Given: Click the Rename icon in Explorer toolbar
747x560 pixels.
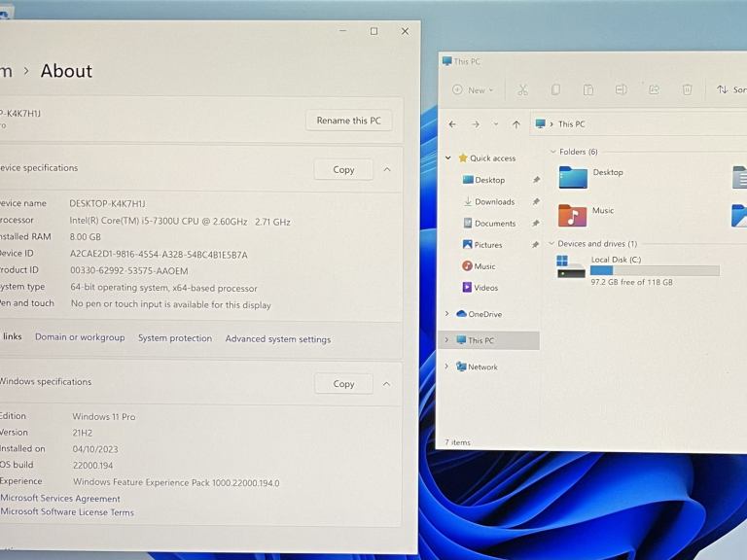Looking at the screenshot, I should pos(621,89).
